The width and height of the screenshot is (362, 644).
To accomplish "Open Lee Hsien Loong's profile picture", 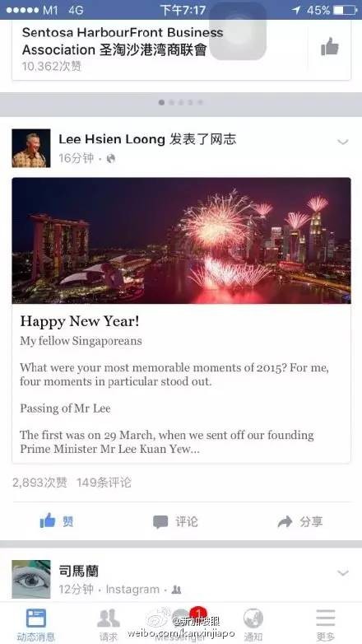I will pyautogui.click(x=31, y=148).
